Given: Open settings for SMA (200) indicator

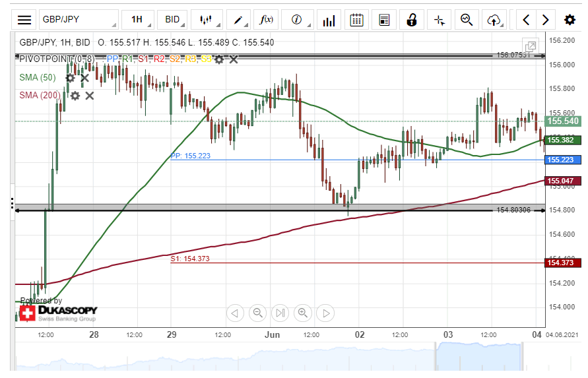Looking at the screenshot, I should click(75, 96).
